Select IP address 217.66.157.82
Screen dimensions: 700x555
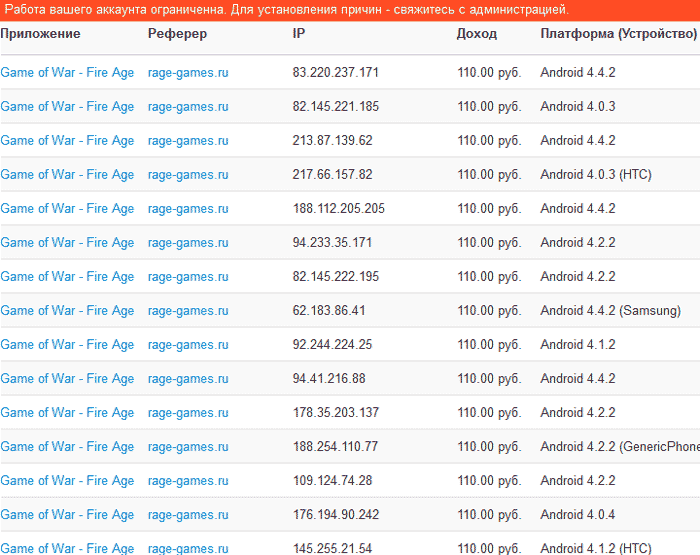pos(332,174)
